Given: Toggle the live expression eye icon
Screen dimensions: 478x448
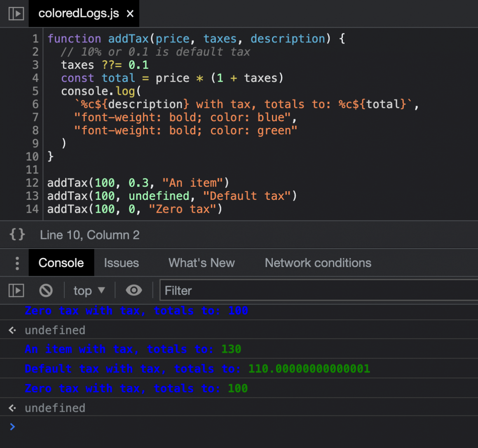Looking at the screenshot, I should [134, 291].
